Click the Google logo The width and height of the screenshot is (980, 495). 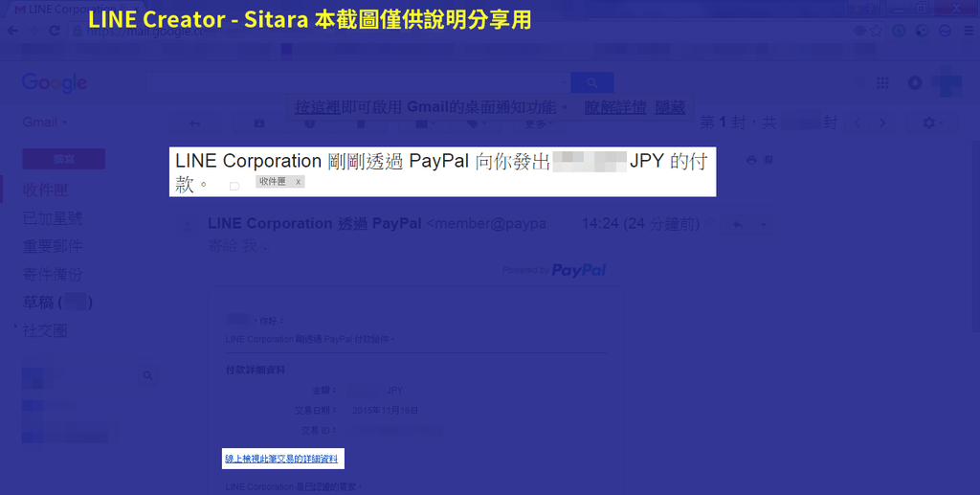(55, 82)
